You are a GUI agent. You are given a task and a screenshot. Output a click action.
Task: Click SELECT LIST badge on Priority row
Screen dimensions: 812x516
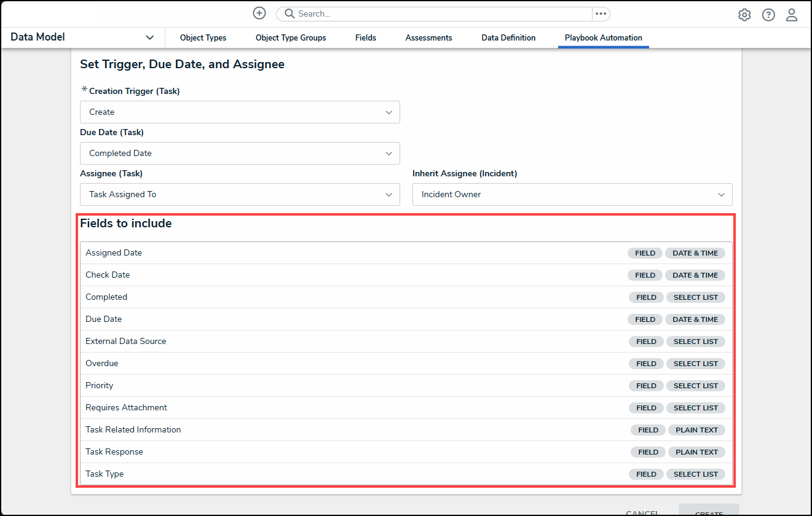coord(696,386)
